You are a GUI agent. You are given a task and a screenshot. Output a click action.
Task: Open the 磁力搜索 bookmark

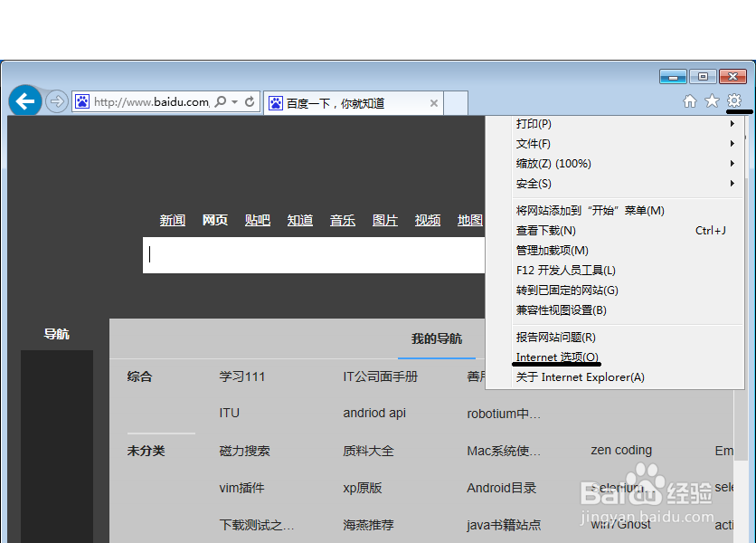point(244,451)
